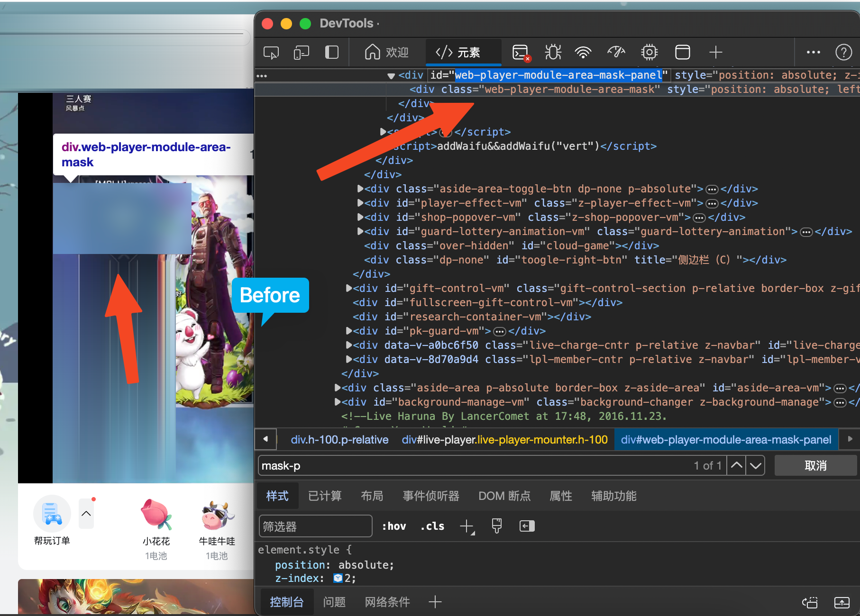Viewport: 860px width, 616px height.
Task: Click the breadcrumb div#live-player.live-player-mounter.h-100
Action: 504,440
